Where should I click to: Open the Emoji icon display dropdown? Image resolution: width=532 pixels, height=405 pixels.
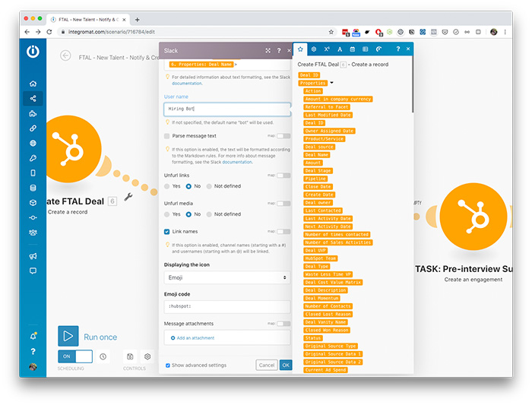pyautogui.click(x=227, y=277)
